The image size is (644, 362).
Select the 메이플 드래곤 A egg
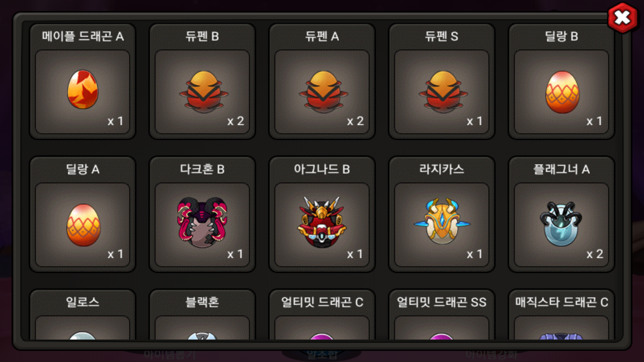pos(83,90)
